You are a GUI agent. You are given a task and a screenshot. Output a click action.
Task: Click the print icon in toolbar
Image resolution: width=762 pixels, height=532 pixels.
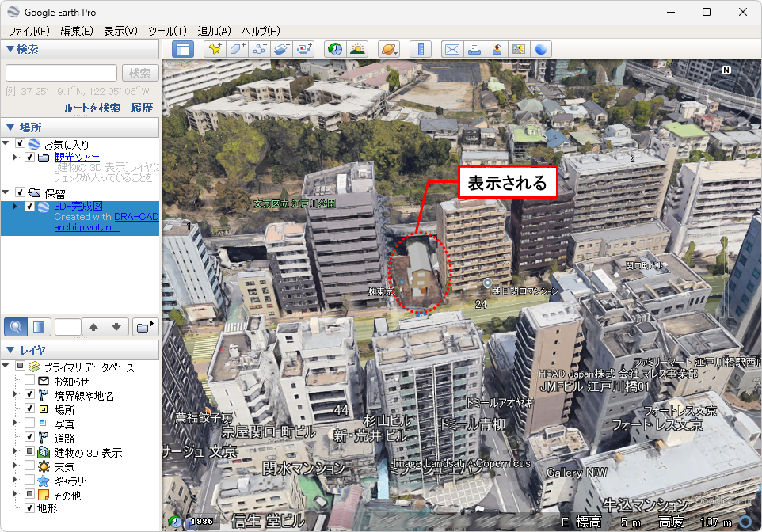tap(474, 50)
